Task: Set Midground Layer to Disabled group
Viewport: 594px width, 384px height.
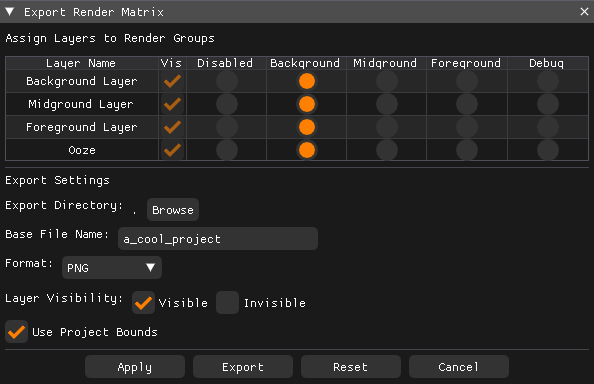Action: click(x=227, y=104)
